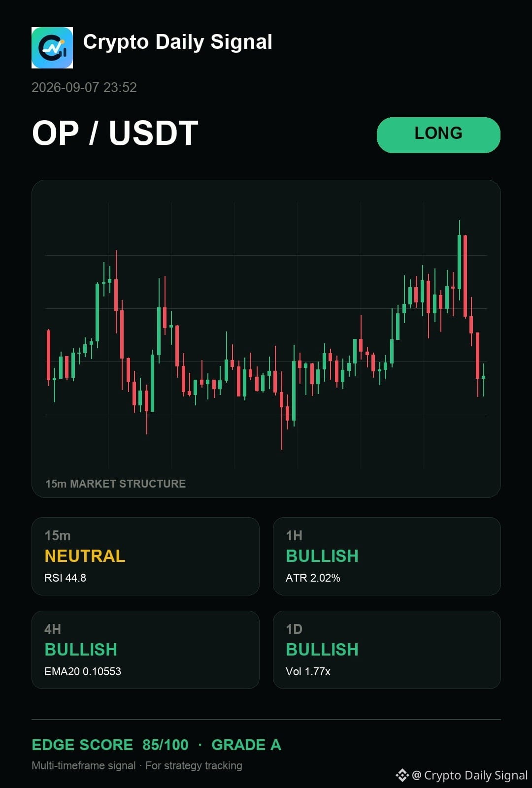Click the EDGE SCORE 85/100 text
The width and height of the screenshot is (532, 788).
tap(110, 745)
